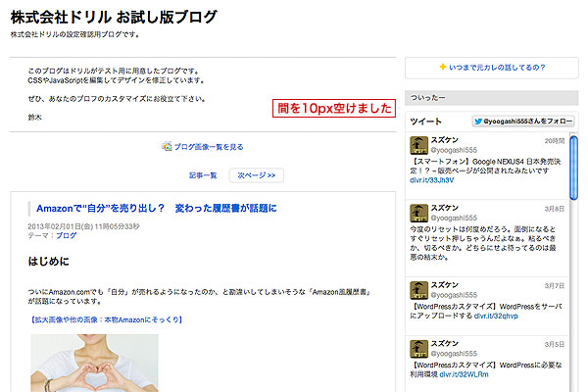
Task: Click the 3月7日 tweet timestamp
Action: (555, 286)
